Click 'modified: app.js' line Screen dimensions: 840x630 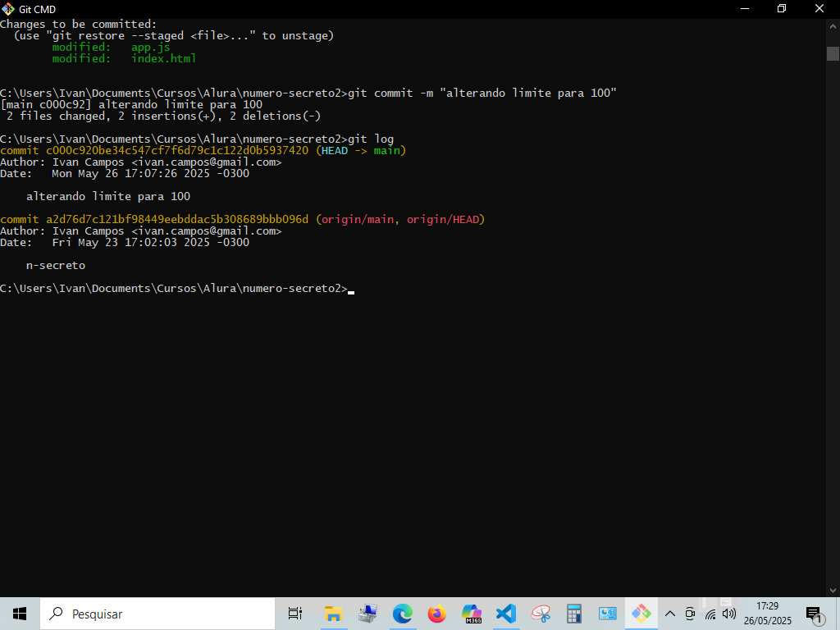[111, 47]
